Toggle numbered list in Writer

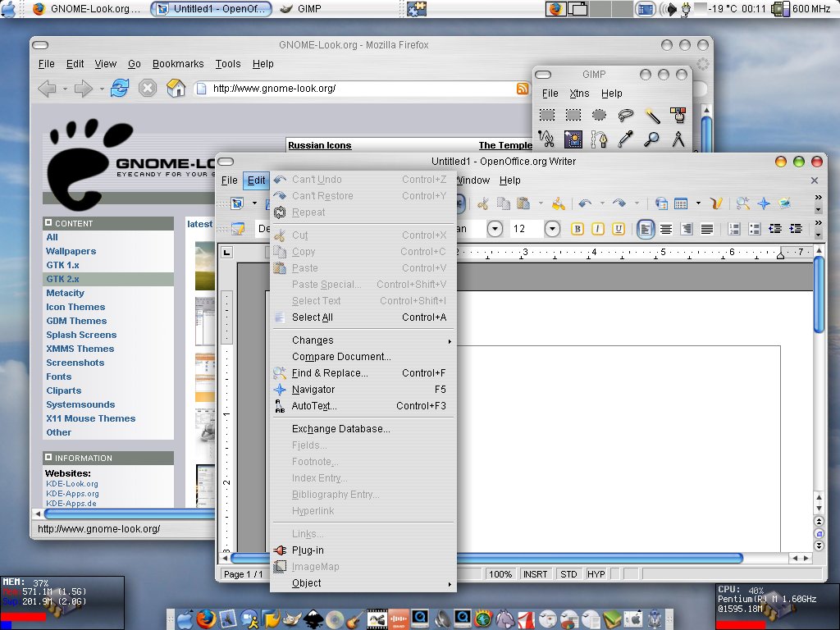(x=734, y=230)
